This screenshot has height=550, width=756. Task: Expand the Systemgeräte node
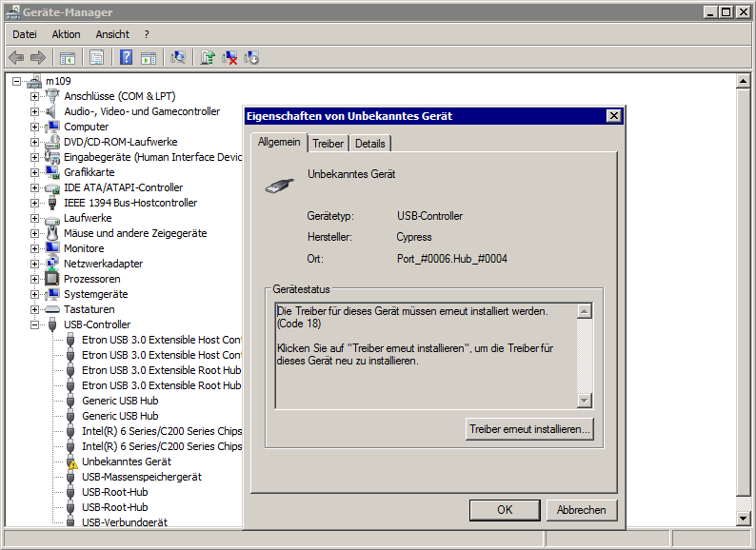[34, 295]
